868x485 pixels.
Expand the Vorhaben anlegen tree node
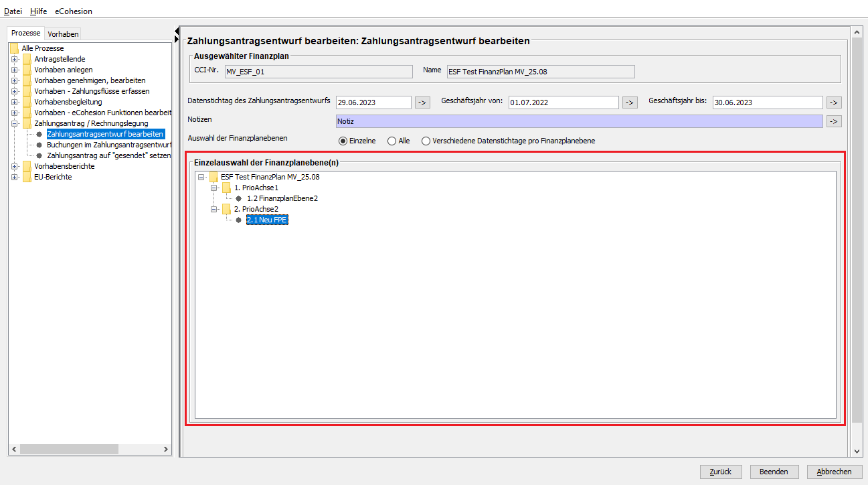coord(14,70)
